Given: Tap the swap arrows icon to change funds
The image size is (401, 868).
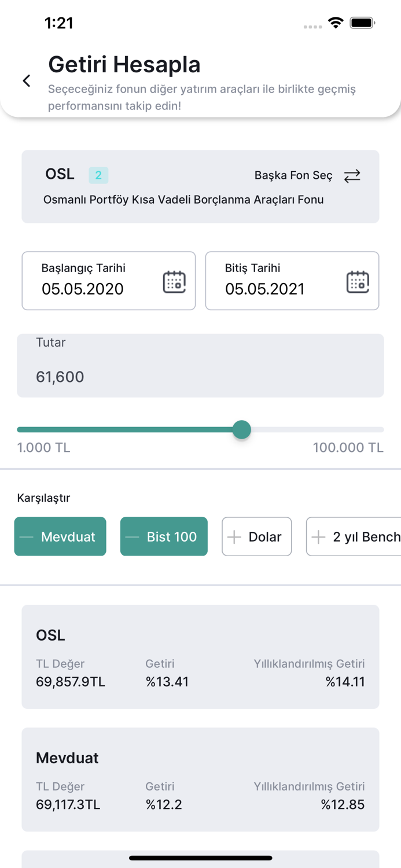Looking at the screenshot, I should pos(352,175).
